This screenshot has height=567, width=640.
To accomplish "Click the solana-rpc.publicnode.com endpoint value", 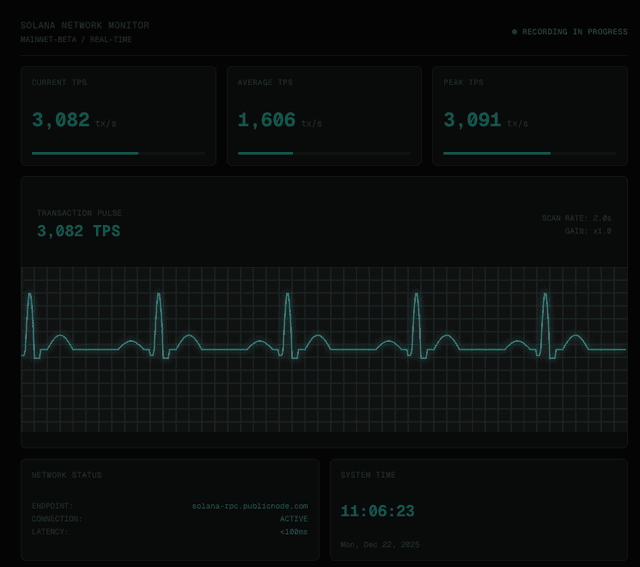I will [250, 506].
